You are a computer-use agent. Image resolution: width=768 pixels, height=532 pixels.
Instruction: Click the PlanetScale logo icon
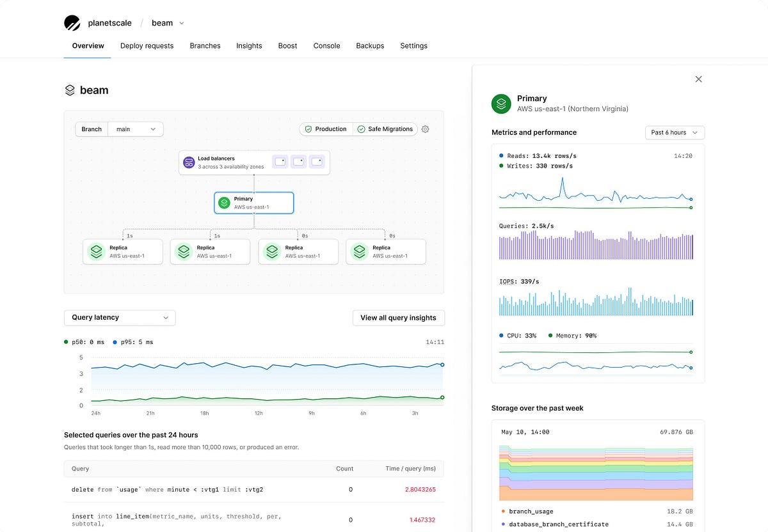(72, 22)
